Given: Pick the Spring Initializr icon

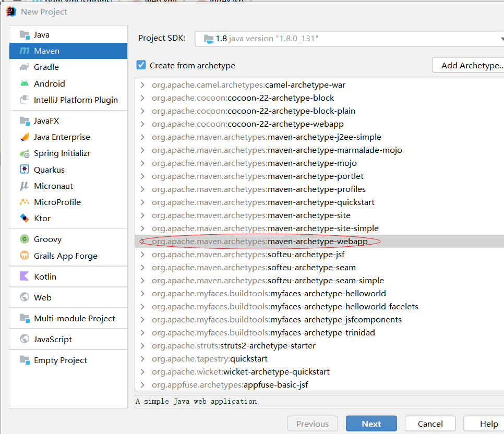Looking at the screenshot, I should tap(25, 154).
